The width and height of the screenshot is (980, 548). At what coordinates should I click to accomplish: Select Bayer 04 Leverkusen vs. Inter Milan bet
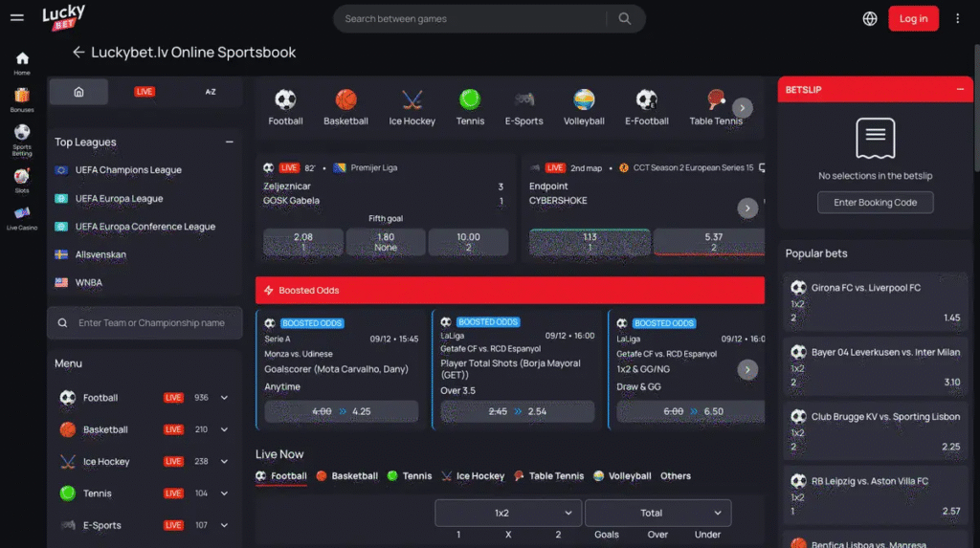[x=875, y=367]
